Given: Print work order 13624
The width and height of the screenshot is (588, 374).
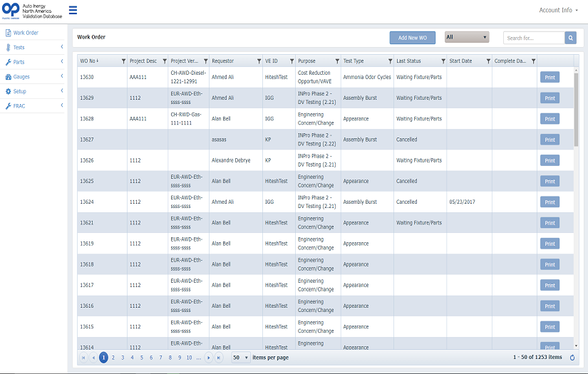Looking at the screenshot, I should [x=550, y=202].
